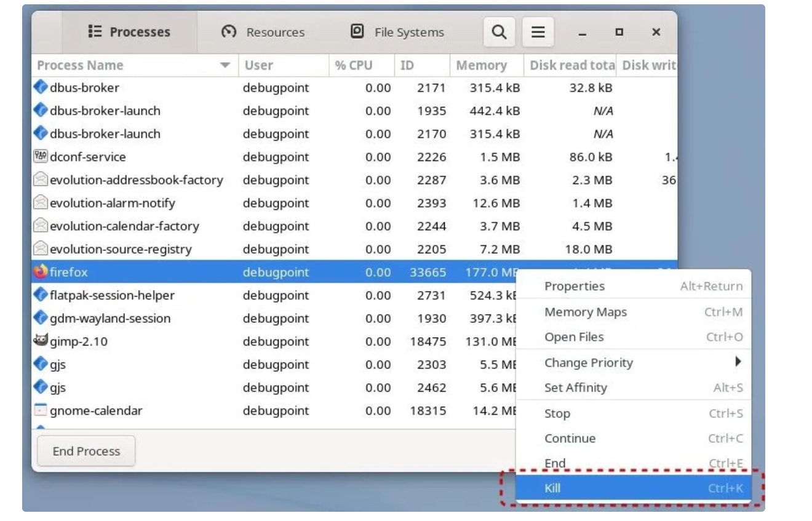Image resolution: width=812 pixels, height=521 pixels.
Task: Click process ID 2462
Action: [432, 388]
